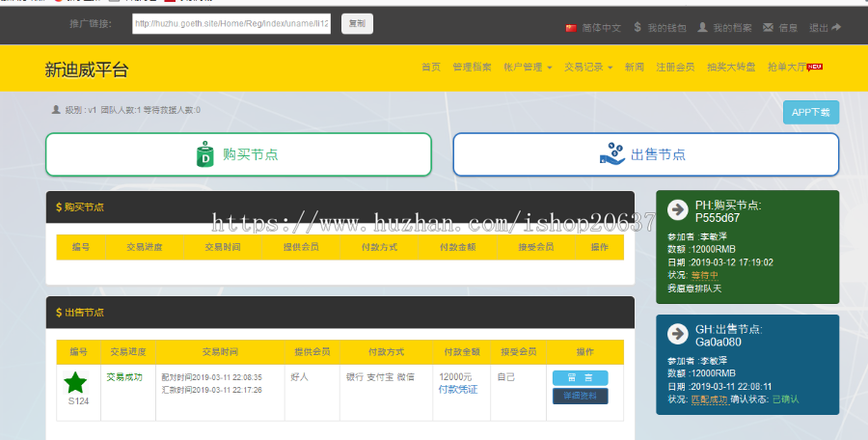Click 简体中文 language selector
This screenshot has height=440, width=868.
601,28
